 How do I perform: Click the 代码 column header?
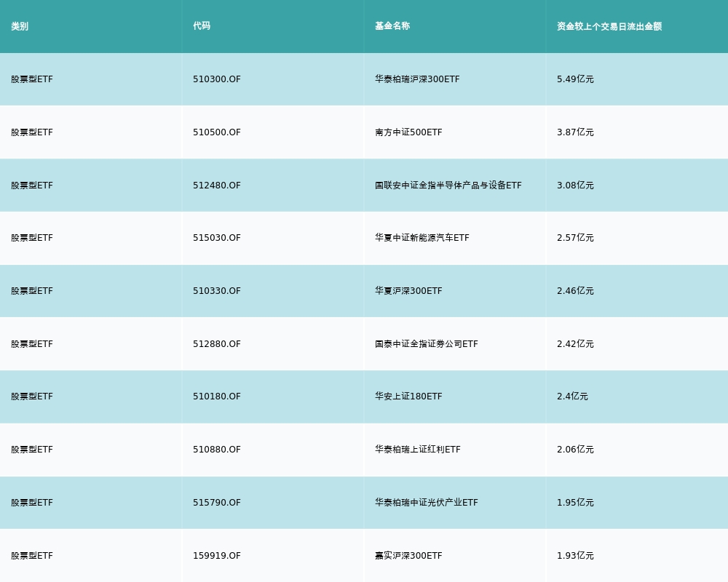[x=202, y=26]
